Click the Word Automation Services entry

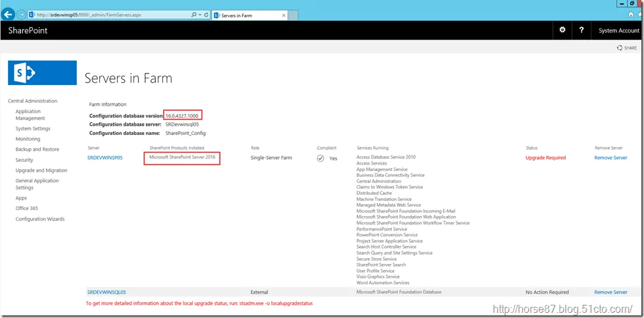pos(383,282)
